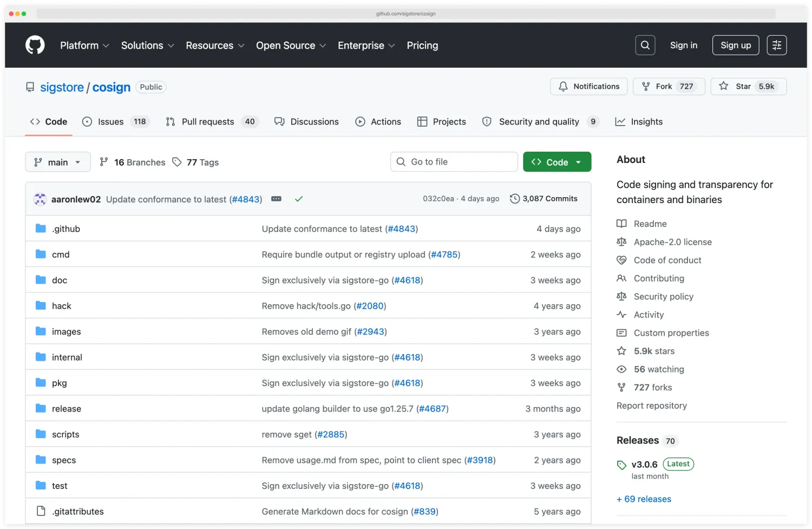Click the cmd folder icon
This screenshot has height=529, width=812.
click(41, 254)
